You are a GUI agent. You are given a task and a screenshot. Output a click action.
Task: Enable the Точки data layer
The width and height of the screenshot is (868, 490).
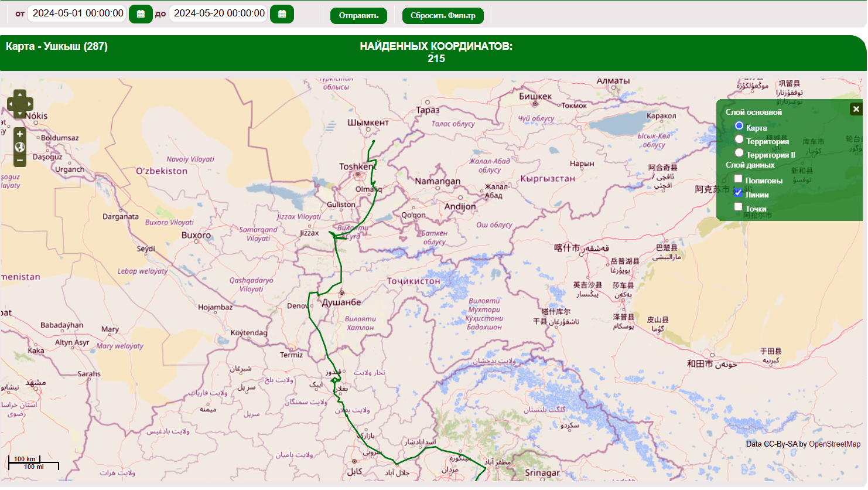point(738,206)
